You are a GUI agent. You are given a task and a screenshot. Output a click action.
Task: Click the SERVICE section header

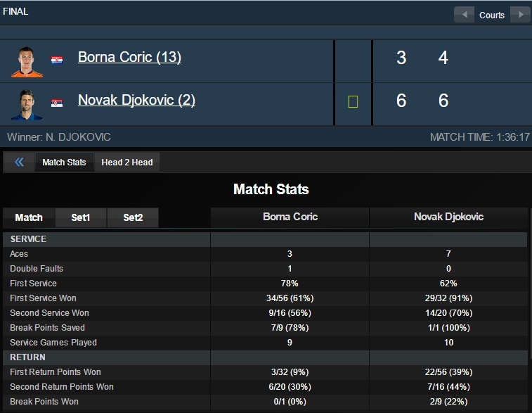[x=28, y=239]
